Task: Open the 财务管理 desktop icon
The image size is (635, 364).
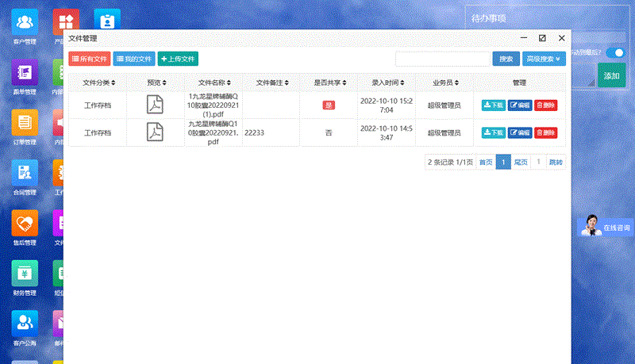Action: (25, 274)
